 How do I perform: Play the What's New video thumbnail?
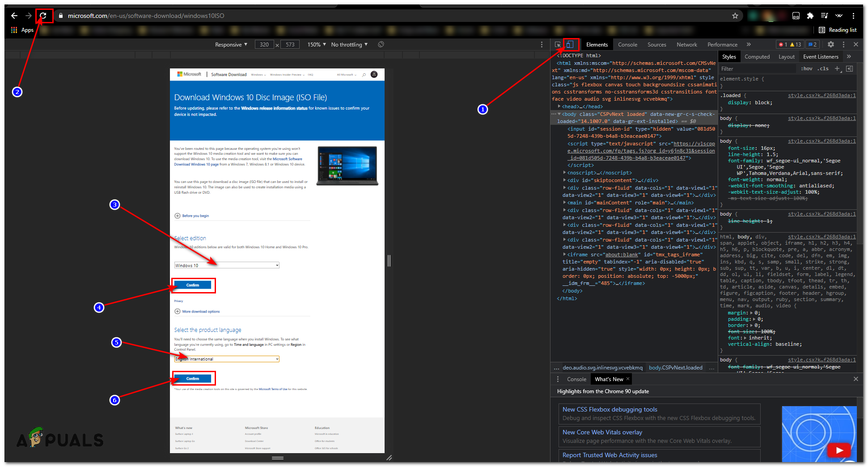[838, 450]
